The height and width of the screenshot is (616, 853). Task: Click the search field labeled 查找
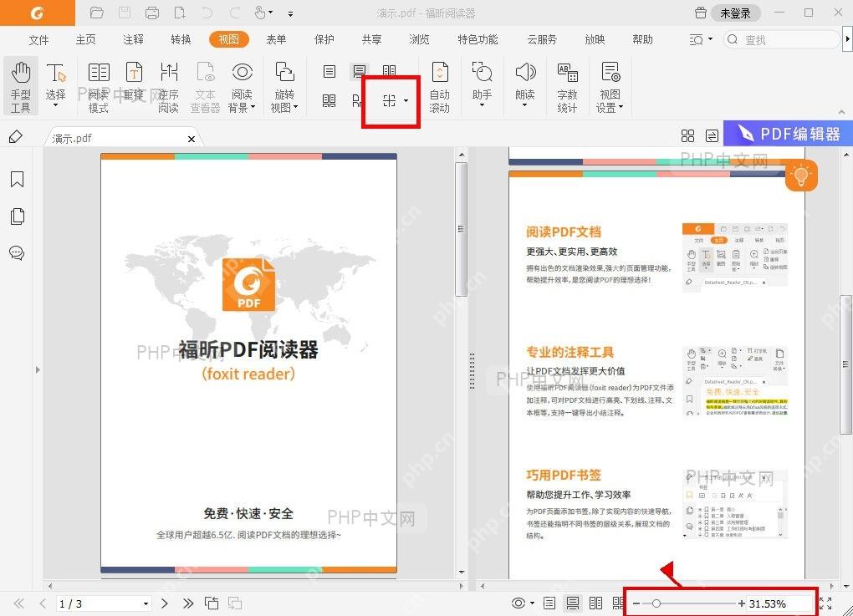point(781,39)
